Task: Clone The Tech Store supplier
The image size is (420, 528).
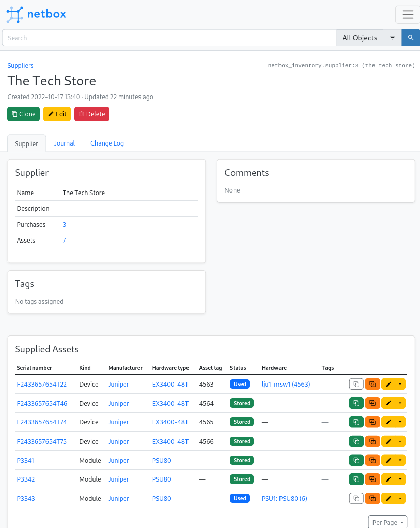Action: tap(24, 114)
